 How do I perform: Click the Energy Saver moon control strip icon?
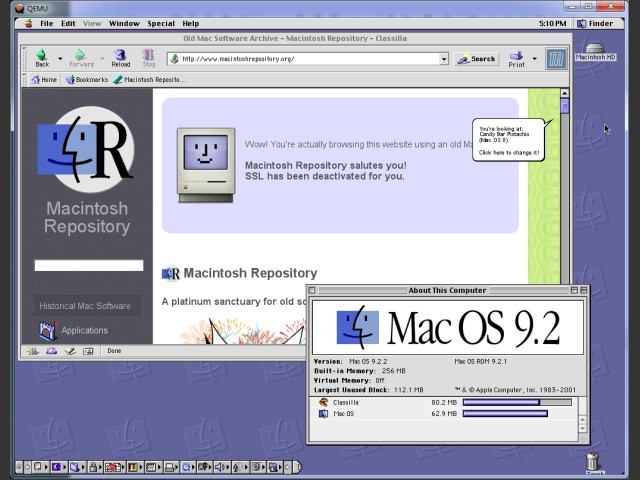pos(56,467)
